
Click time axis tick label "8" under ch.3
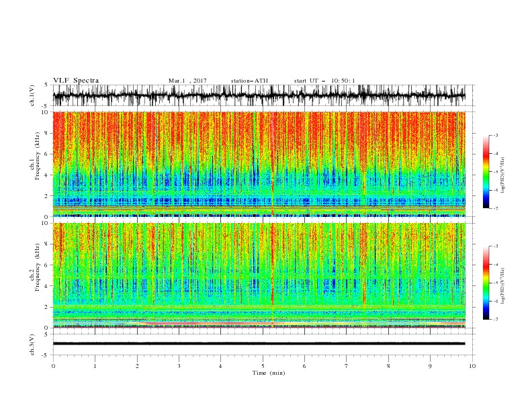pos(388,366)
